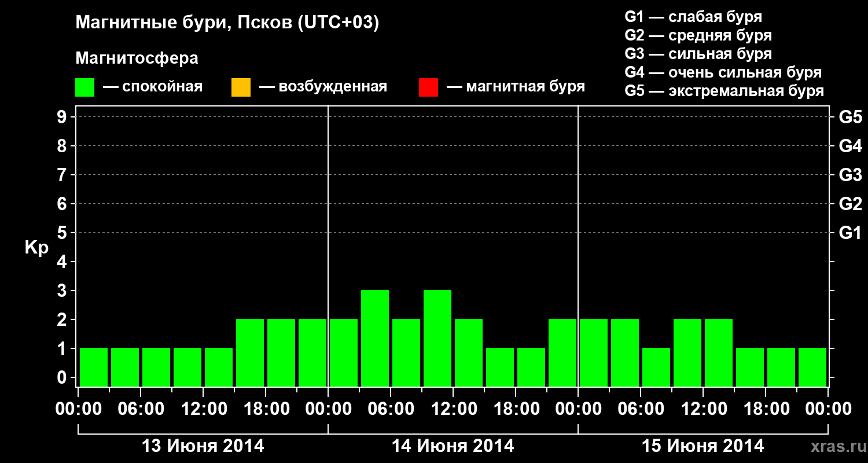Click the G4 label on the right axis
The width and height of the screenshot is (868, 463).
click(x=850, y=146)
